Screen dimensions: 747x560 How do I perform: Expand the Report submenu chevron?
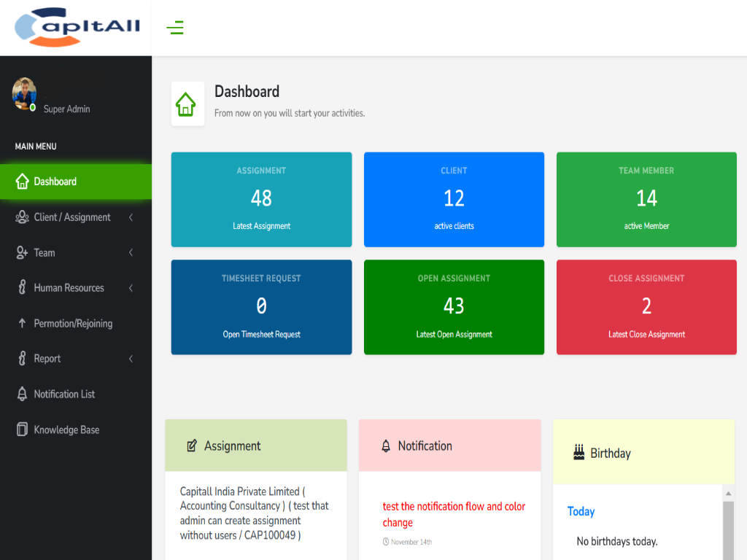[x=131, y=359]
